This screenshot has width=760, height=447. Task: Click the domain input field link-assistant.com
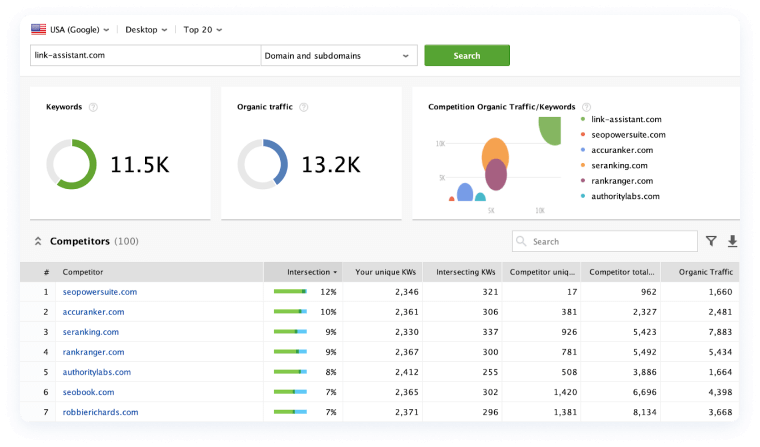pos(144,56)
